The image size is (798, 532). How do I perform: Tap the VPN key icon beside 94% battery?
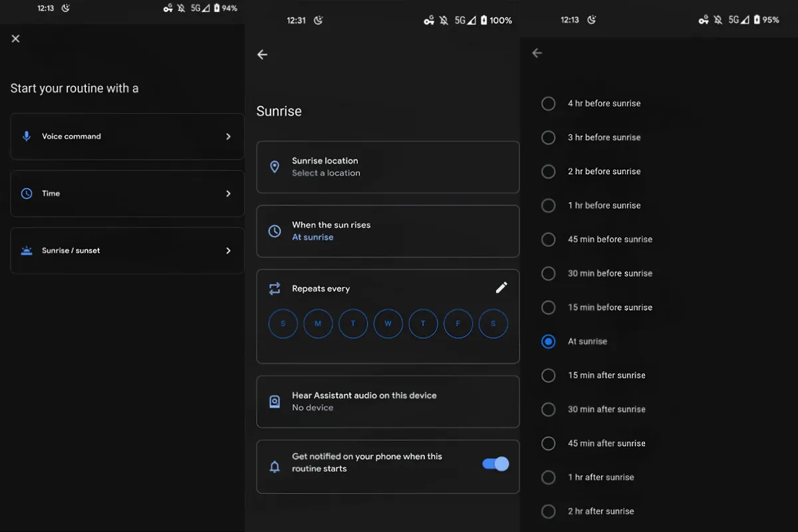click(168, 9)
